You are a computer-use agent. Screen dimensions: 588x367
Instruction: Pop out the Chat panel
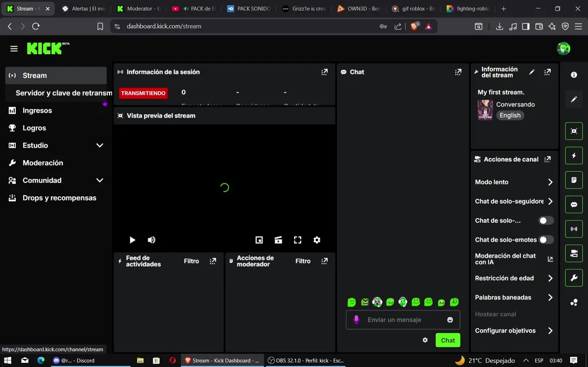458,72
